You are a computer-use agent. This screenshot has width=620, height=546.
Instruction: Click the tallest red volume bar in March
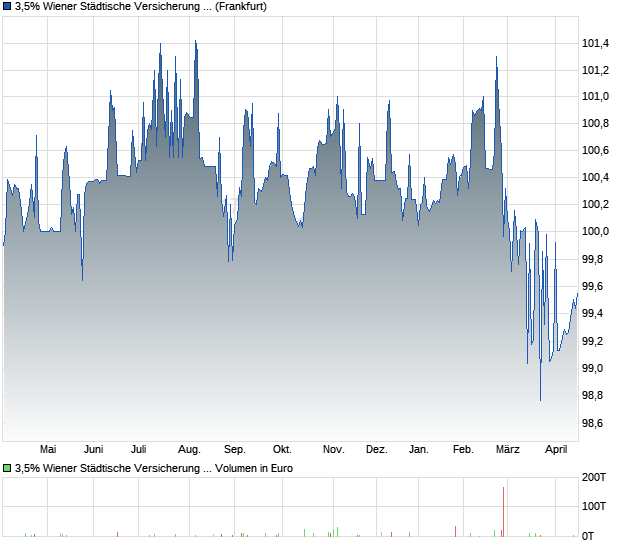click(x=503, y=512)
